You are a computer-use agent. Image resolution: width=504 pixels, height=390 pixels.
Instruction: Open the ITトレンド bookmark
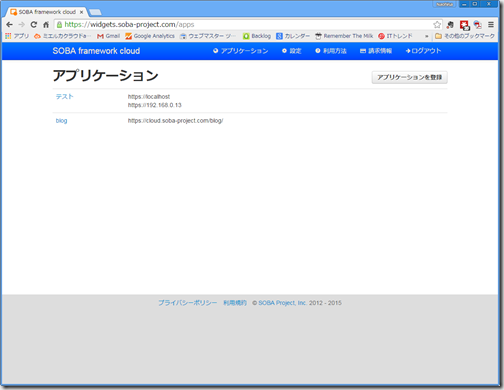coord(395,36)
